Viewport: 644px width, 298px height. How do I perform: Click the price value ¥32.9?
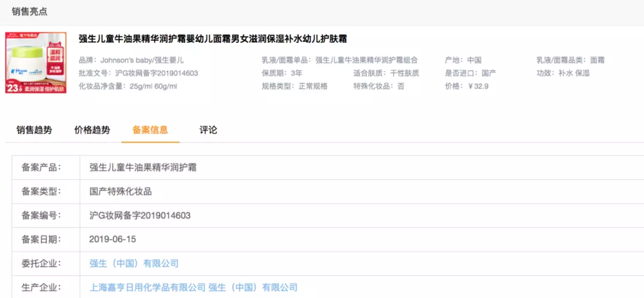[x=478, y=87]
